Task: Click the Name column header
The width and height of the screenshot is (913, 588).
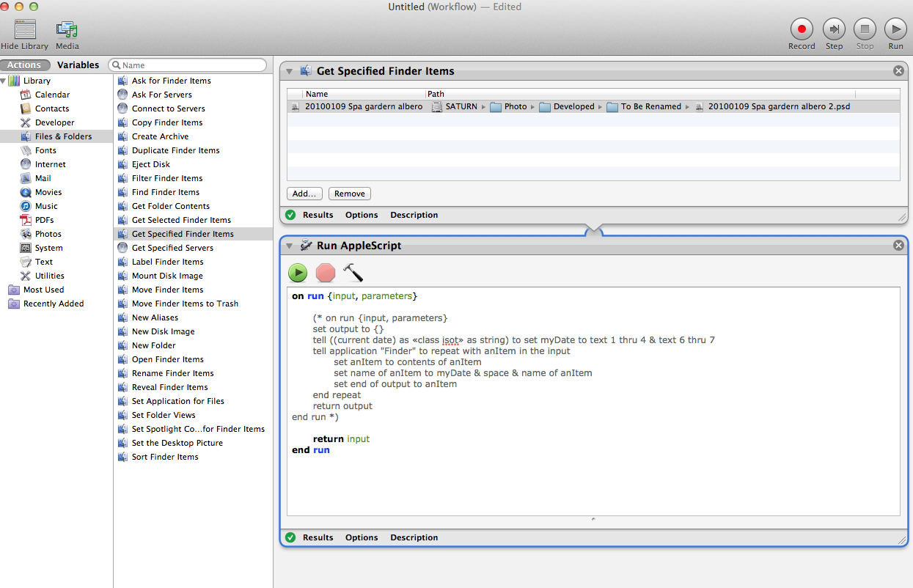Action: tap(364, 94)
